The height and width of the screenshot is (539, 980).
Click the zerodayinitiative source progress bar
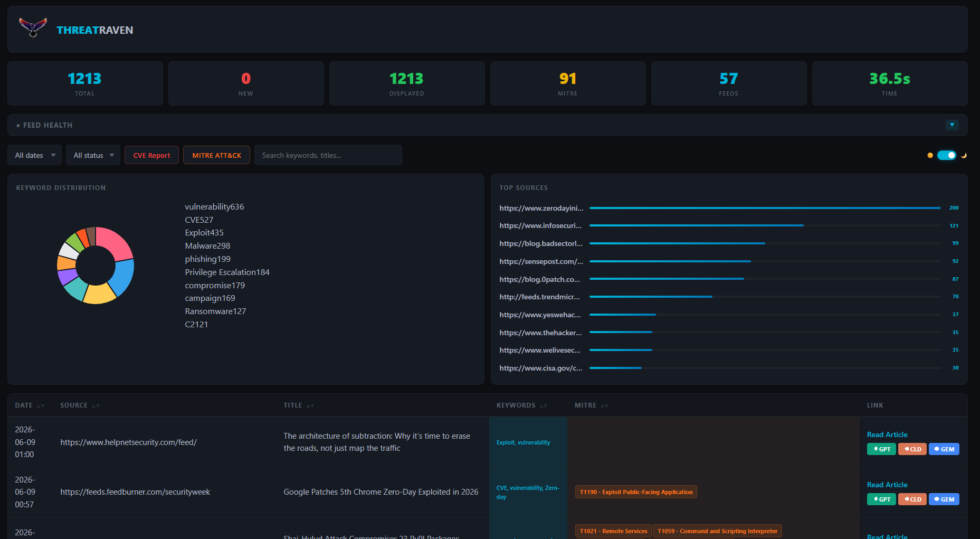(765, 208)
